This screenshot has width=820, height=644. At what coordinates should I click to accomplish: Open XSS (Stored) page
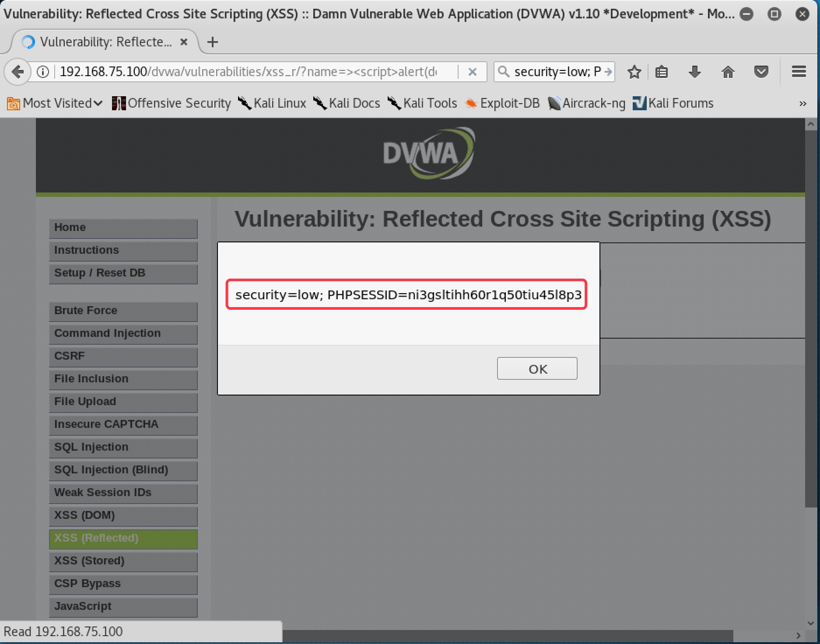123,561
